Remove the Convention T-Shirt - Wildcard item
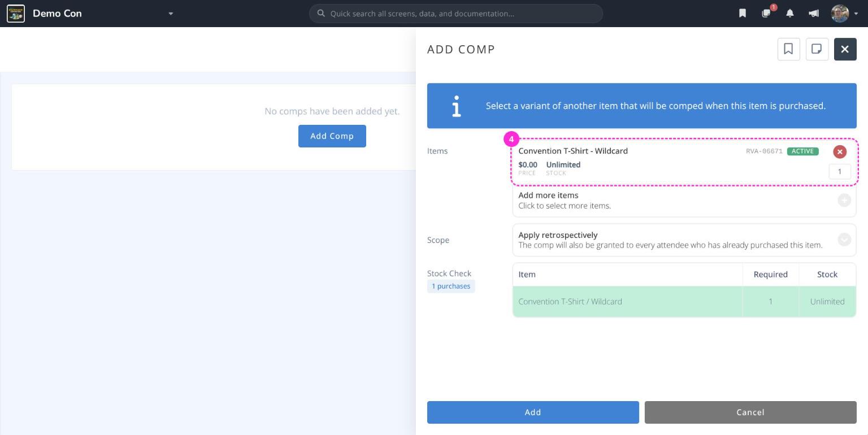 [840, 151]
